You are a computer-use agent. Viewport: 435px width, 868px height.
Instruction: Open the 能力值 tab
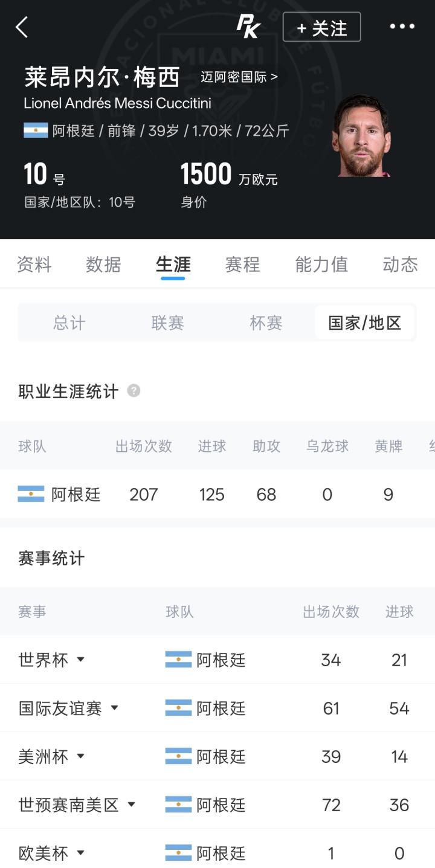[321, 265]
